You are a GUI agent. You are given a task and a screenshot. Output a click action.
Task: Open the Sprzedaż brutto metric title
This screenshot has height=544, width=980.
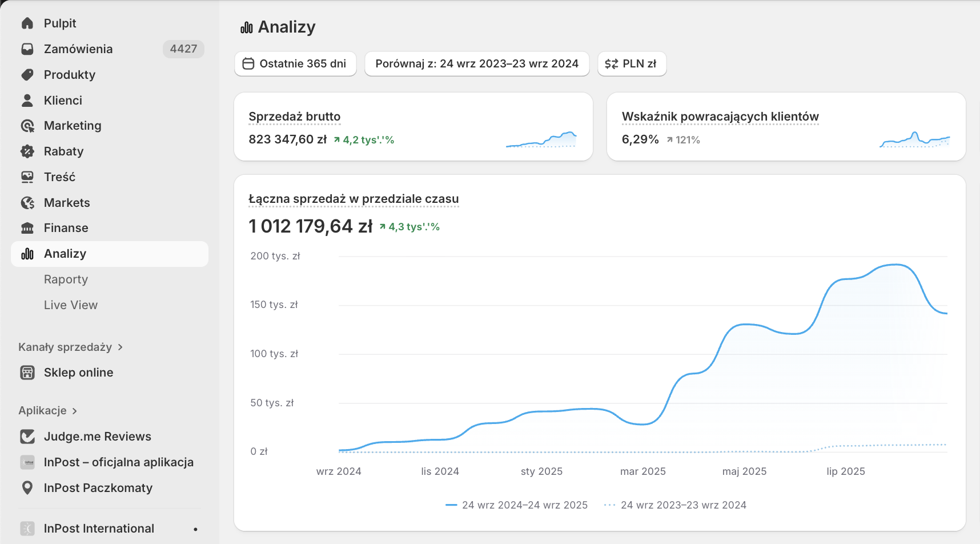click(x=295, y=117)
